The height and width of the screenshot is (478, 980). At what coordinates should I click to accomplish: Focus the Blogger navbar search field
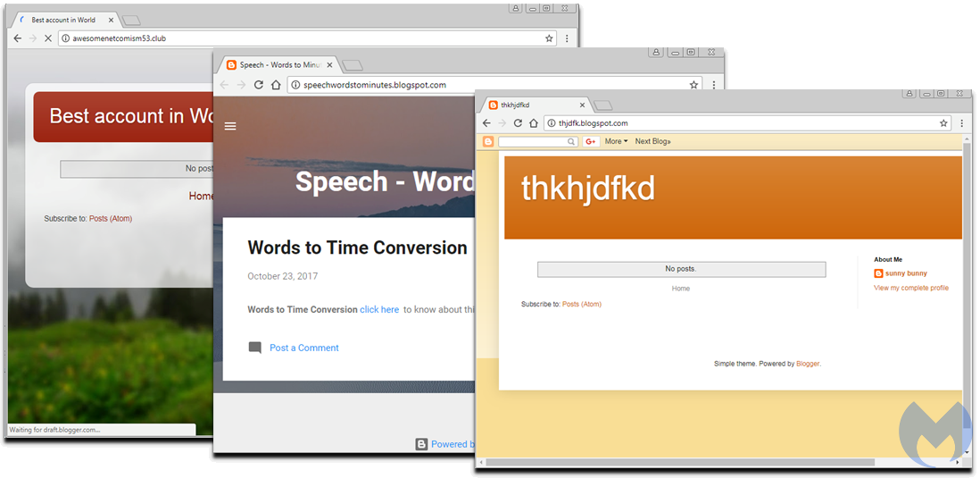coord(534,141)
